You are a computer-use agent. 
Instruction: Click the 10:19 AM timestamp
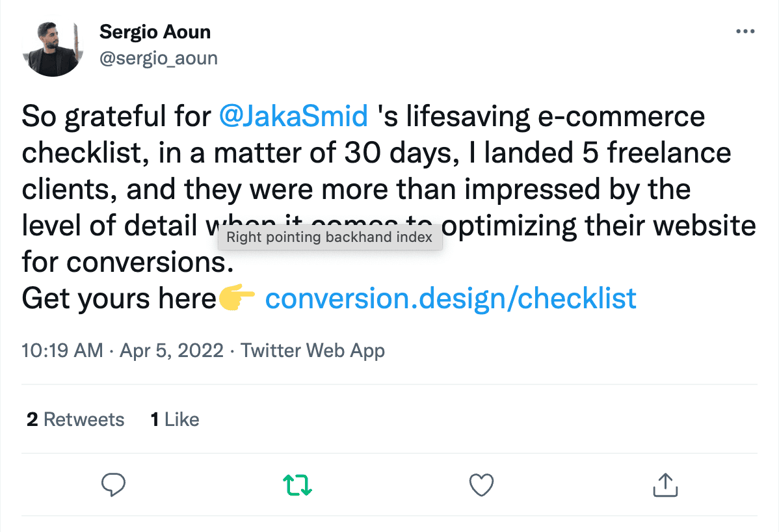[x=62, y=351]
